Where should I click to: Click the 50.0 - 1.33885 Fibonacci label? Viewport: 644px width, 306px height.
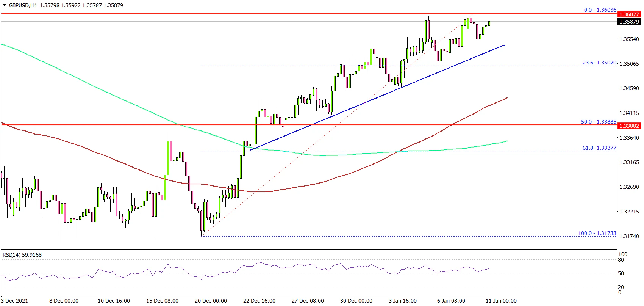pyautogui.click(x=598, y=122)
